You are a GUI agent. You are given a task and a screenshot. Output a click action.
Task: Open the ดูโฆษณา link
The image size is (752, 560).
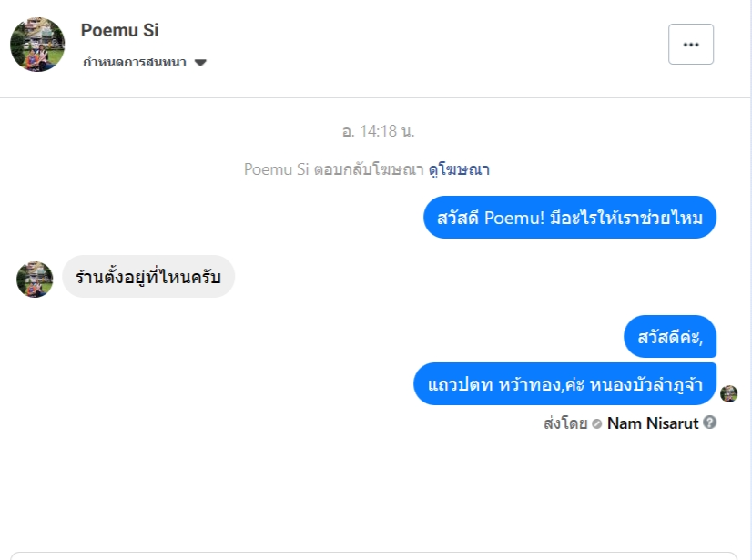(x=459, y=169)
